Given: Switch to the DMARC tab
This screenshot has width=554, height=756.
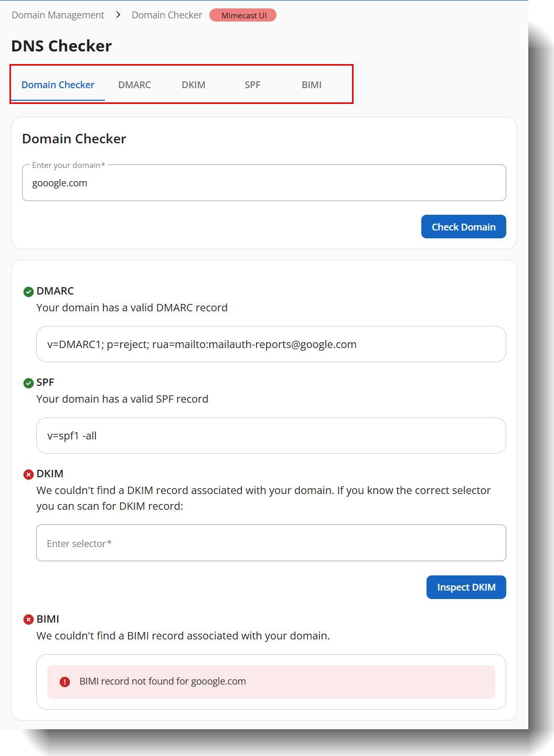Looking at the screenshot, I should [134, 85].
